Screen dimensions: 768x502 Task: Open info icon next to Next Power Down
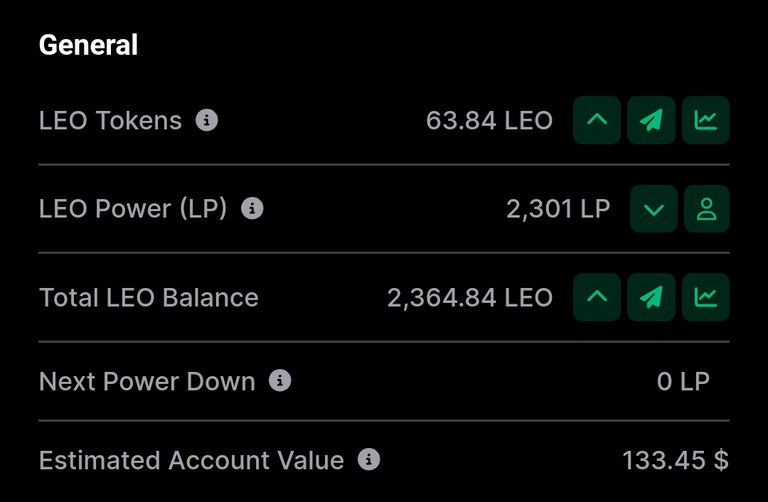tap(280, 381)
